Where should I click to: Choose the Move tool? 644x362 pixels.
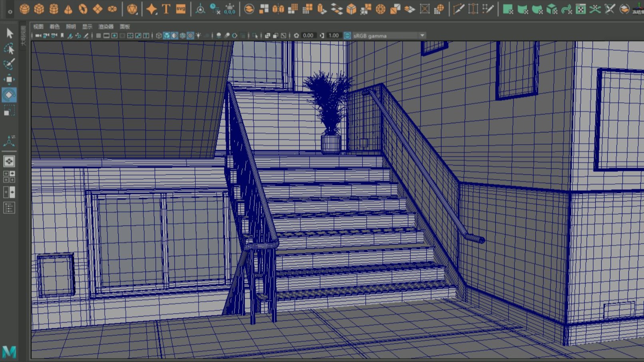(9, 80)
